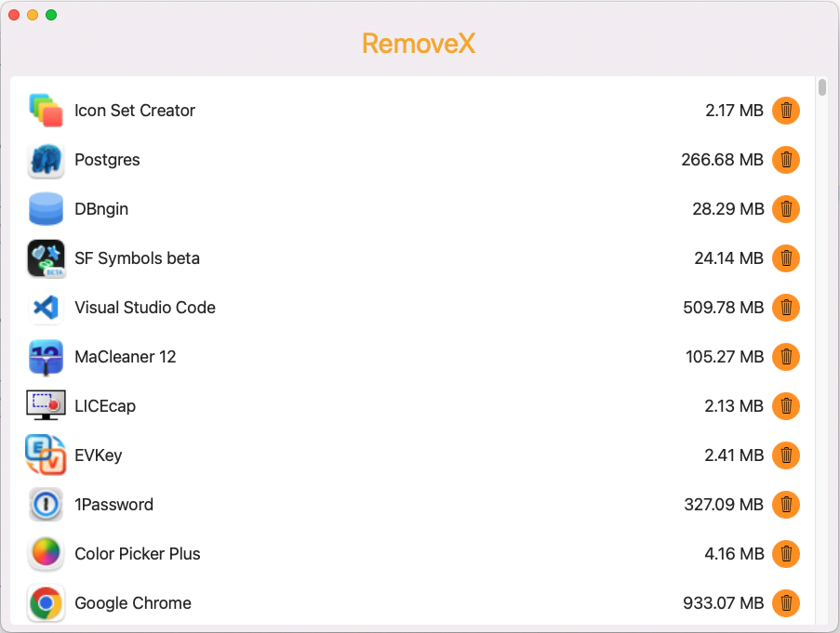840x633 pixels.
Task: Select the 327.09 MB size value
Action: [x=724, y=505]
